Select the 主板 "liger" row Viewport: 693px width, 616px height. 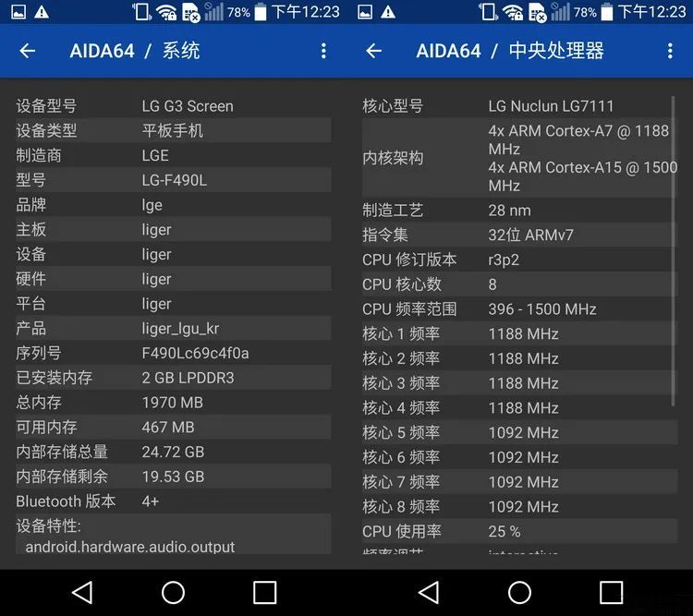pos(174,229)
